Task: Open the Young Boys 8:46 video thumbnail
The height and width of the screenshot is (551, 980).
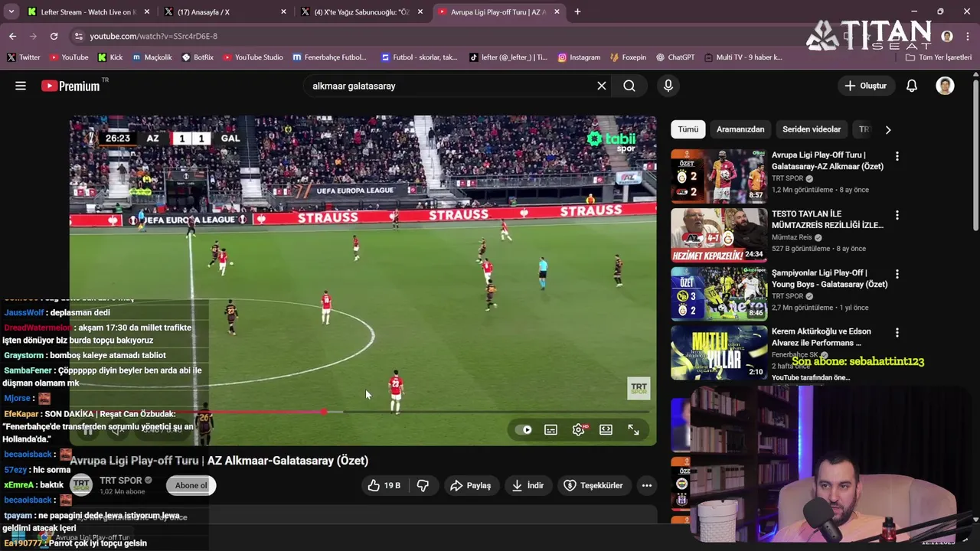Action: [719, 294]
